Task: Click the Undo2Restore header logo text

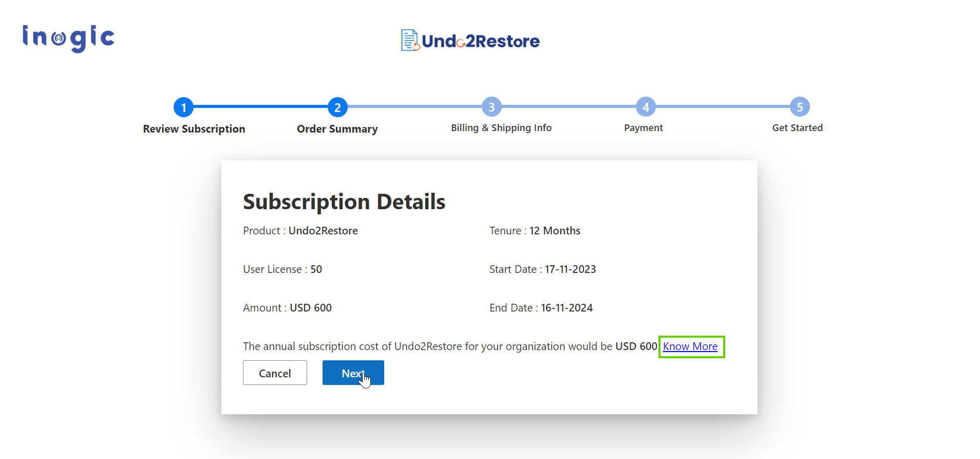Action: pyautogui.click(x=480, y=41)
